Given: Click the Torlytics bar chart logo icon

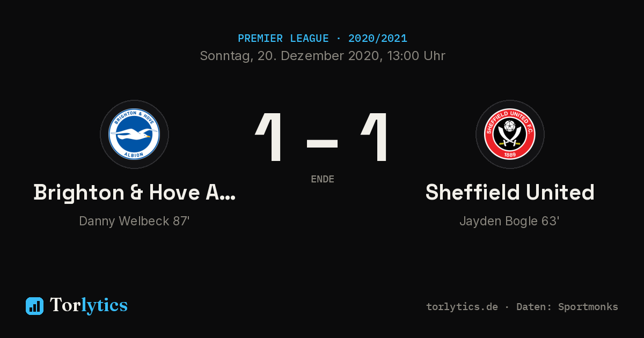Looking at the screenshot, I should (34, 306).
